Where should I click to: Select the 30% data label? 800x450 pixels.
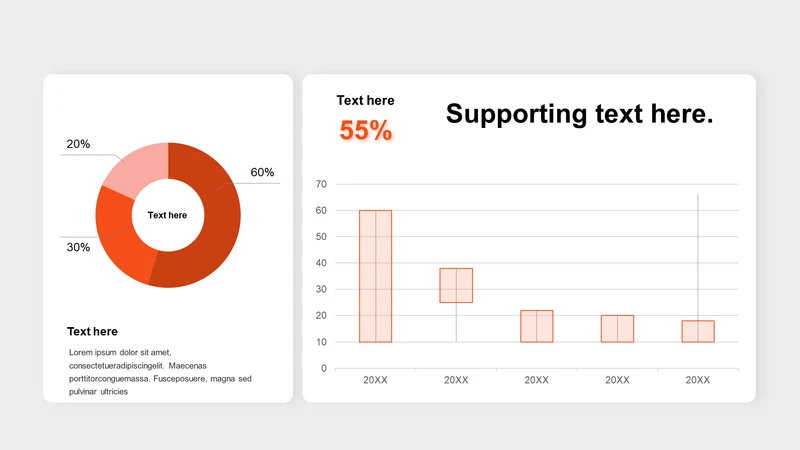coord(78,247)
